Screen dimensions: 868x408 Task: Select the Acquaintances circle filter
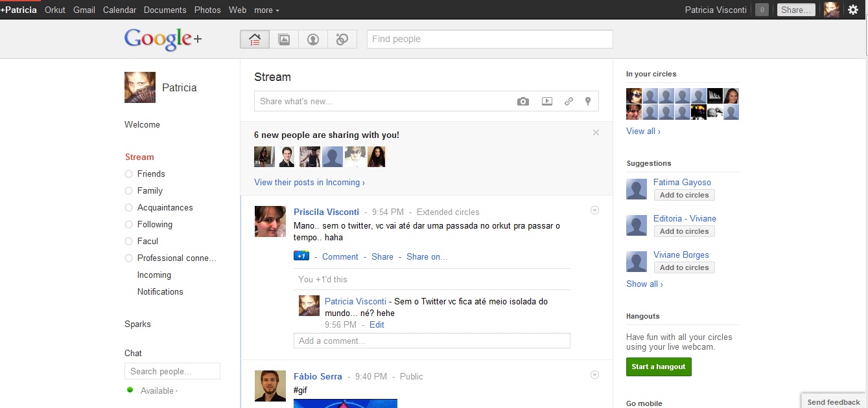[165, 207]
